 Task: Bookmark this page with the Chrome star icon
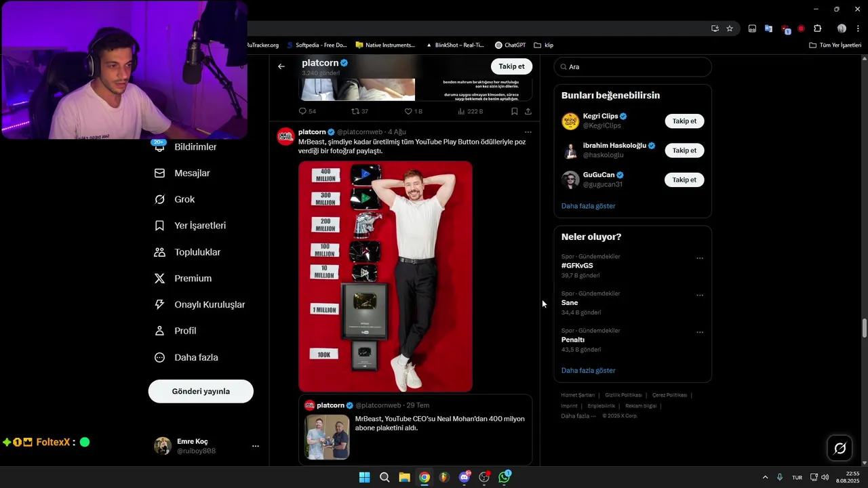click(730, 28)
